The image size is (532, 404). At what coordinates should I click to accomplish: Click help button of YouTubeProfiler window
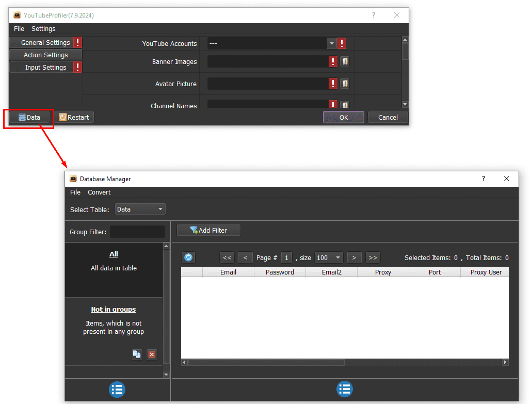[373, 15]
